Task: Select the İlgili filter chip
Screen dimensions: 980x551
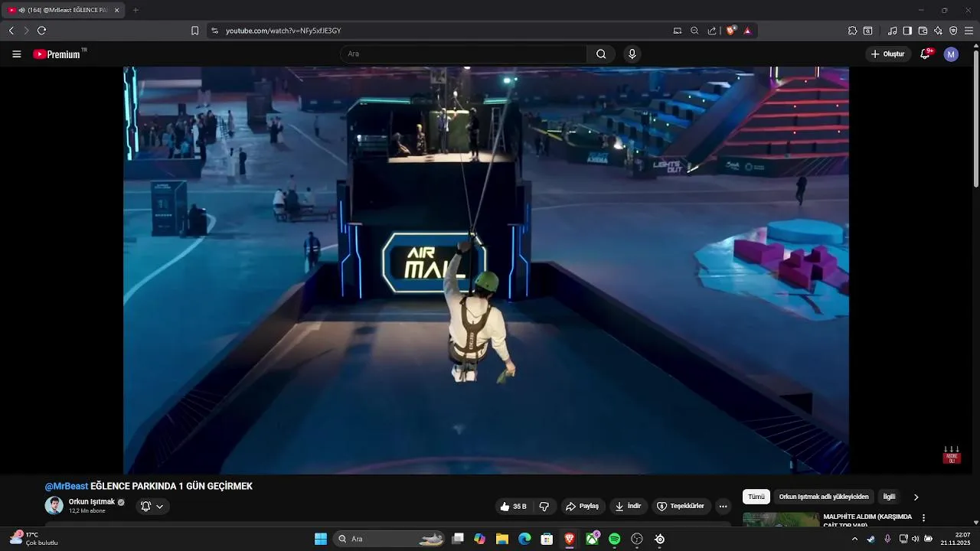Action: (x=889, y=497)
